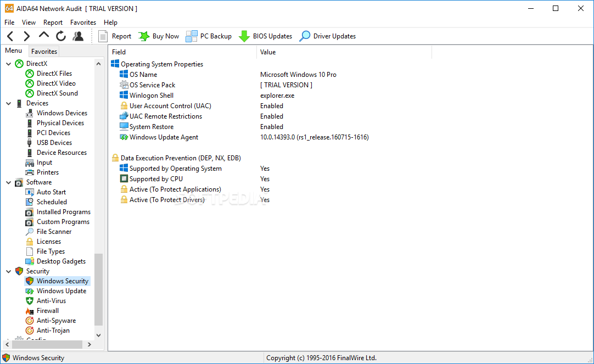Image resolution: width=594 pixels, height=364 pixels.
Task: Select Anti-Trojan under Security
Action: click(x=47, y=331)
